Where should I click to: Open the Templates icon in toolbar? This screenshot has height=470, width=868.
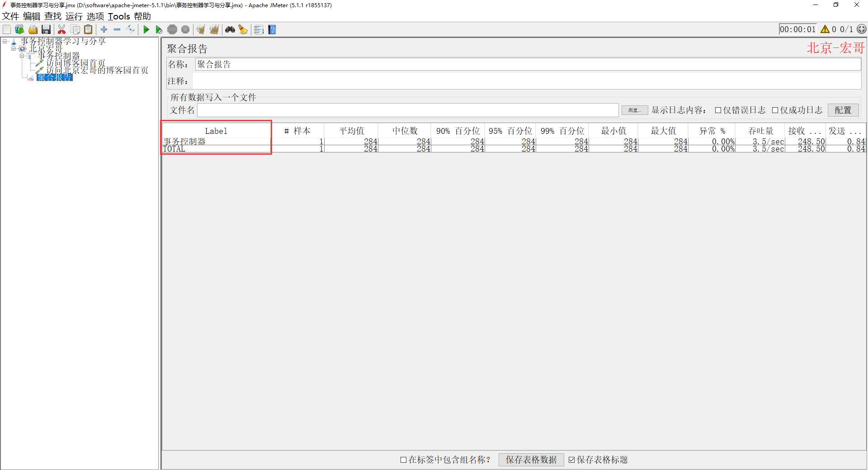[19, 29]
